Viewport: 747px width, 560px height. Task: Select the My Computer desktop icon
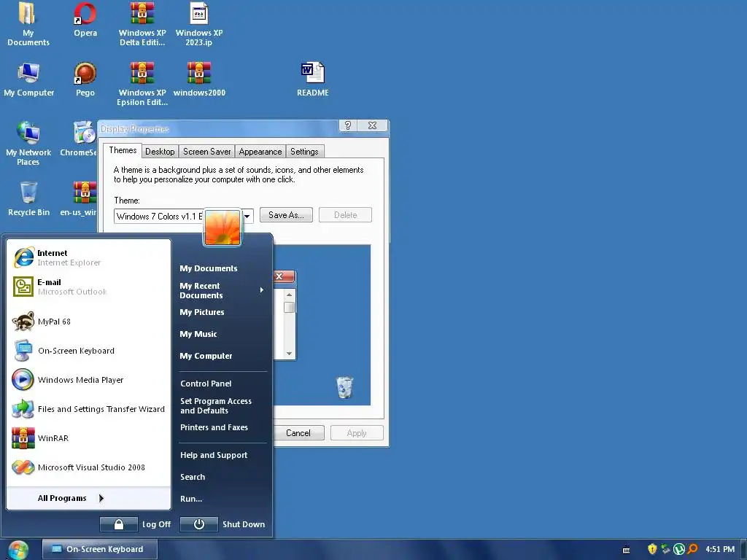28,79
